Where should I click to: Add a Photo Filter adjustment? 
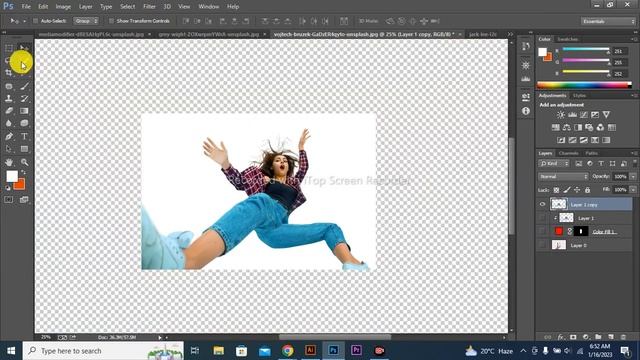click(589, 127)
